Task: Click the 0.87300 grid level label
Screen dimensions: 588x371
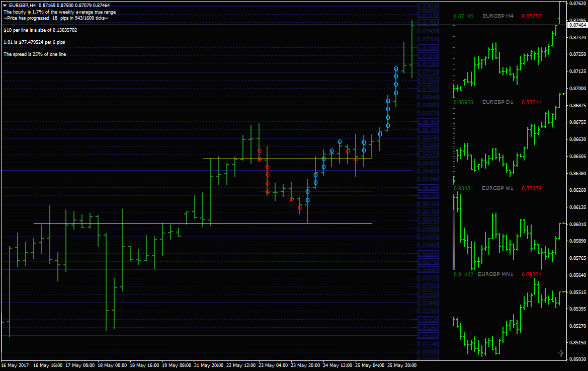Action: click(428, 48)
